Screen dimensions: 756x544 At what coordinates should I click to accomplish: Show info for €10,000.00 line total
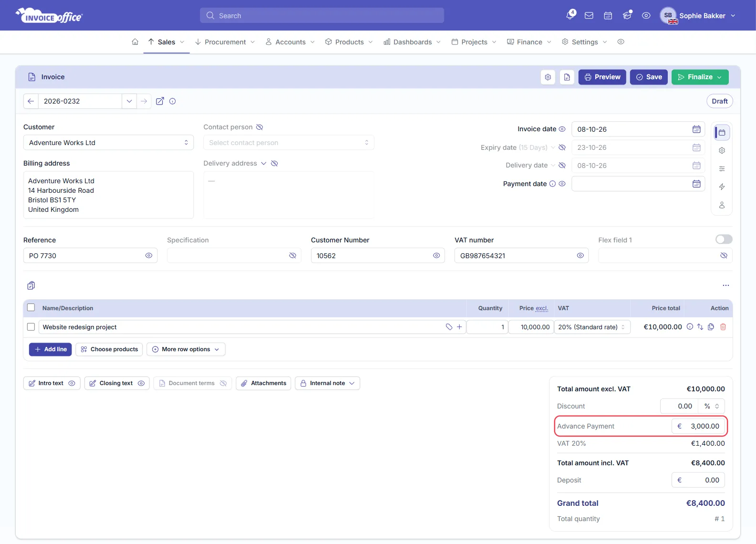pyautogui.click(x=690, y=327)
